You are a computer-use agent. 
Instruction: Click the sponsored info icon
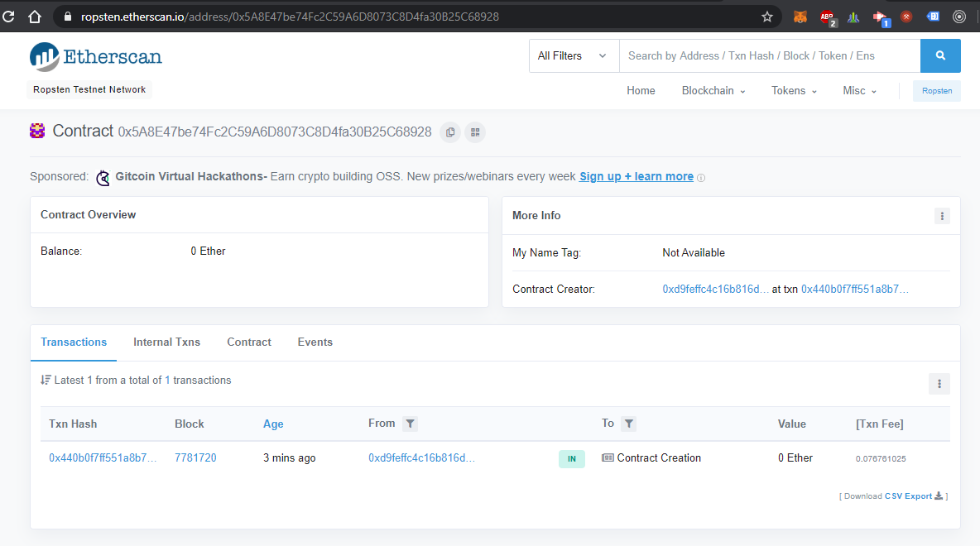(x=701, y=178)
